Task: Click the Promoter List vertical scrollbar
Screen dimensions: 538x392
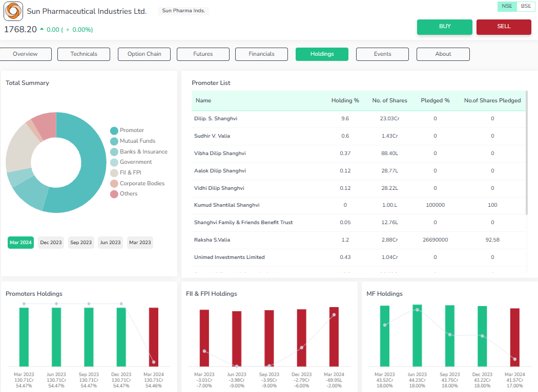Action: pyautogui.click(x=527, y=153)
